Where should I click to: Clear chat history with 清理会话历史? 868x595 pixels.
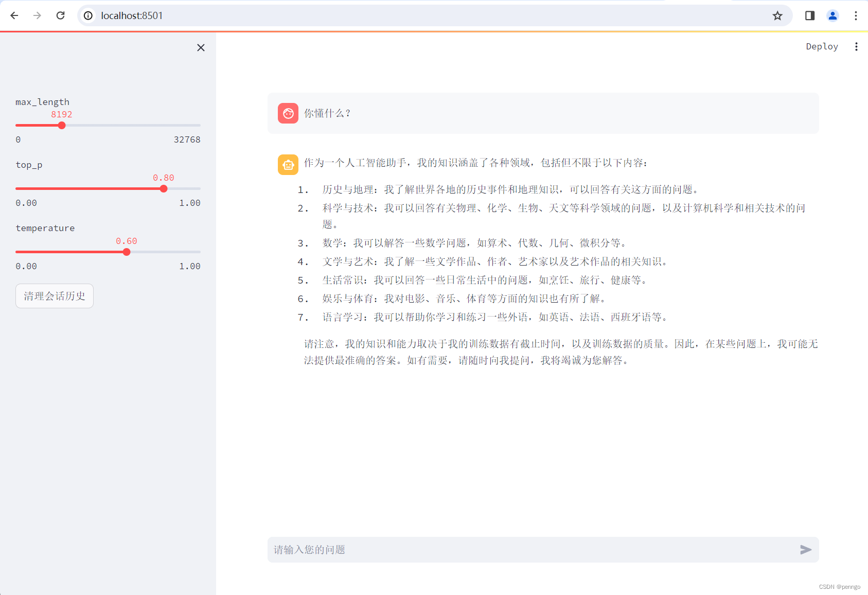55,296
